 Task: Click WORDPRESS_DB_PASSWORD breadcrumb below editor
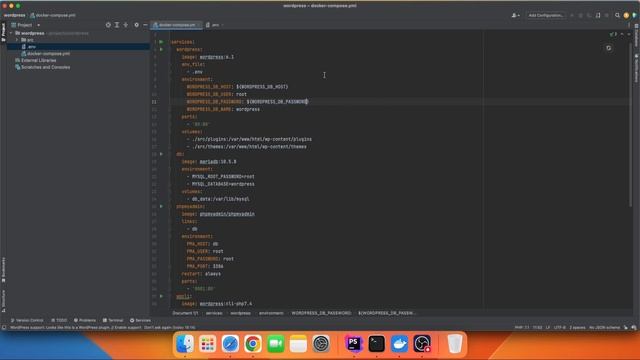[321, 313]
